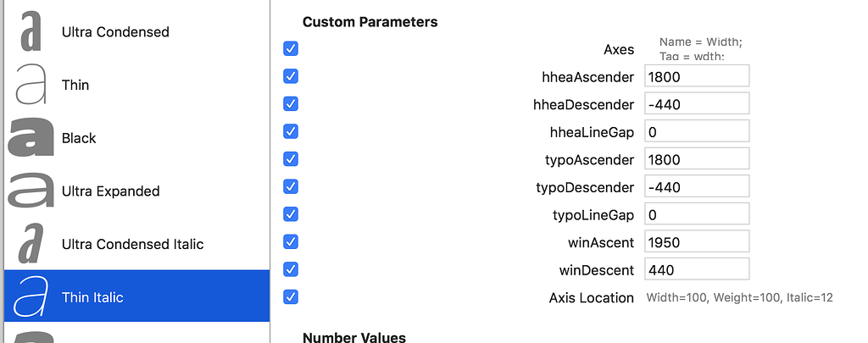
Task: Uncheck the typoLineGap parameter checkbox
Action: [x=291, y=214]
